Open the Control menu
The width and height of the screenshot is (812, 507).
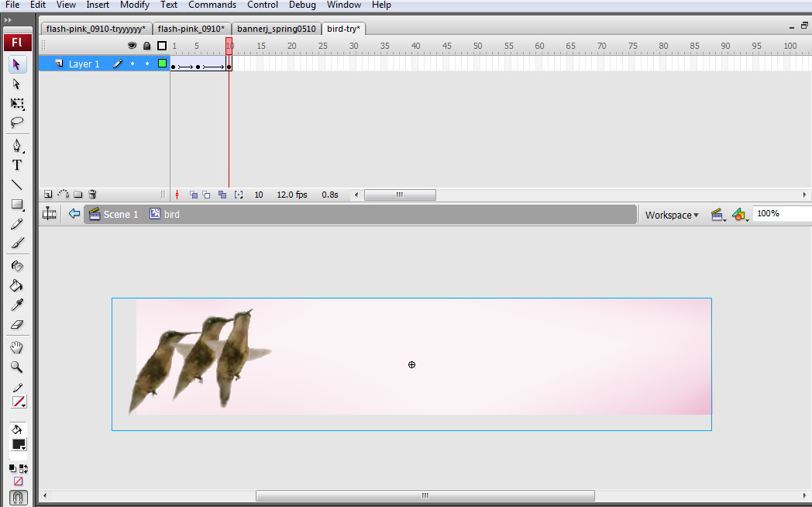263,5
